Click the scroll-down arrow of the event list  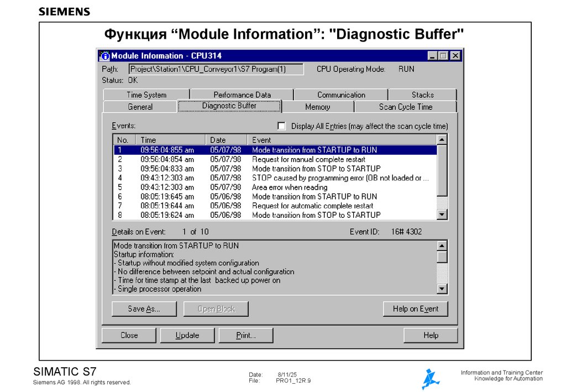(x=442, y=215)
